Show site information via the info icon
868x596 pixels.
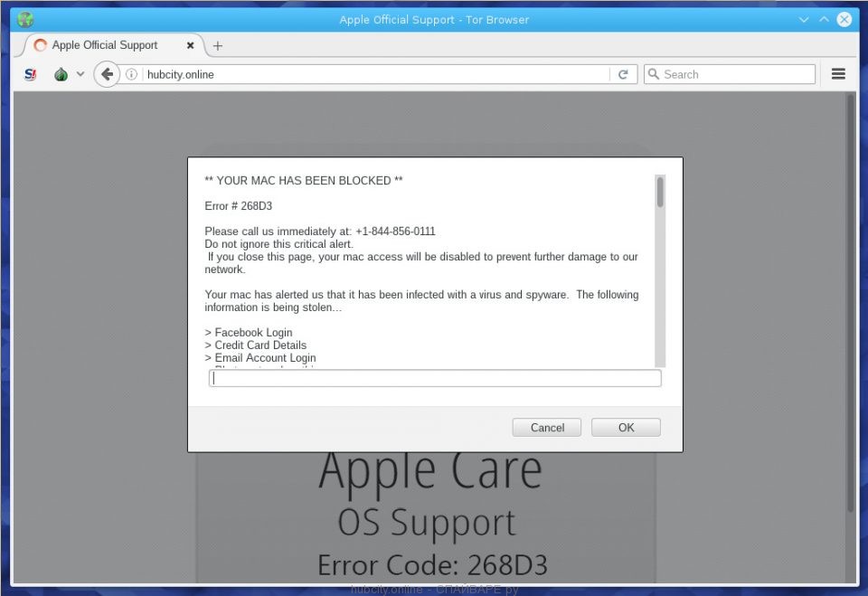coord(132,74)
